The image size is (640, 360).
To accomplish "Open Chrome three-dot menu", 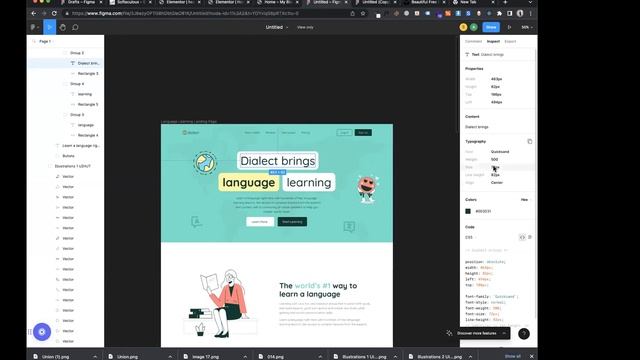I will [x=530, y=13].
